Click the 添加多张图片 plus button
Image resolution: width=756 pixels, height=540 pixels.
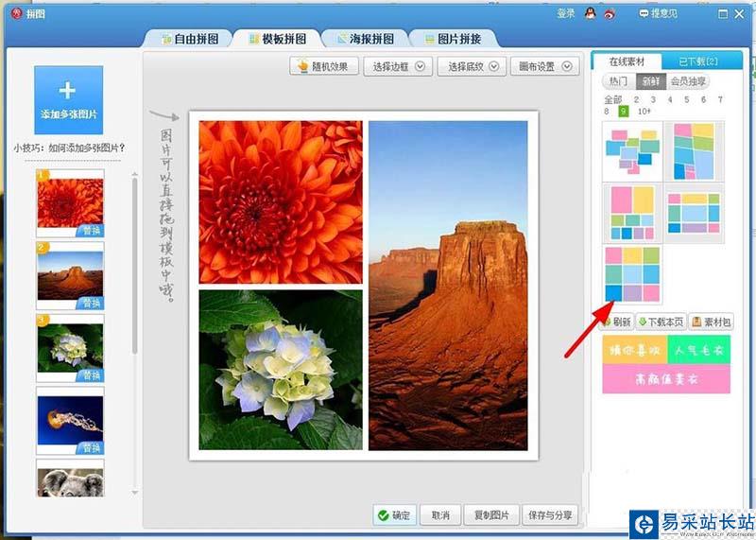(68, 100)
